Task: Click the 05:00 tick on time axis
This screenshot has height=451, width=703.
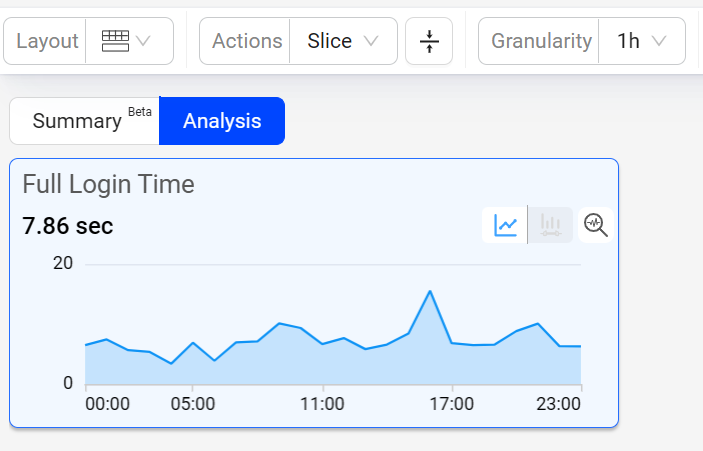Action: pos(193,404)
